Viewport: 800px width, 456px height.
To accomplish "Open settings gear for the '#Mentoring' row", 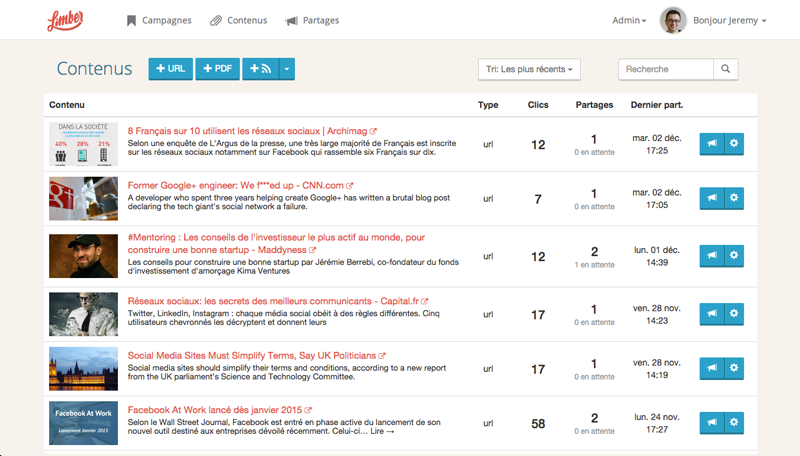I will click(734, 256).
